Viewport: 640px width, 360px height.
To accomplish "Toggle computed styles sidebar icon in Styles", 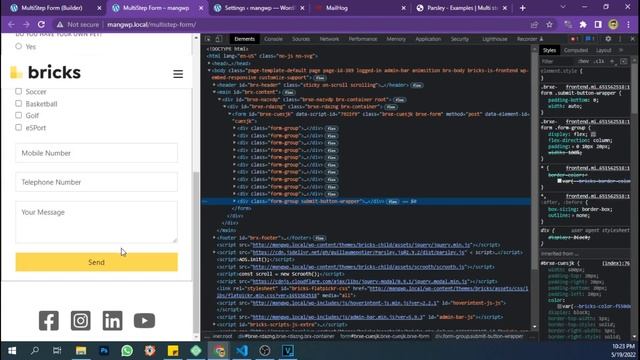I will click(x=624, y=61).
